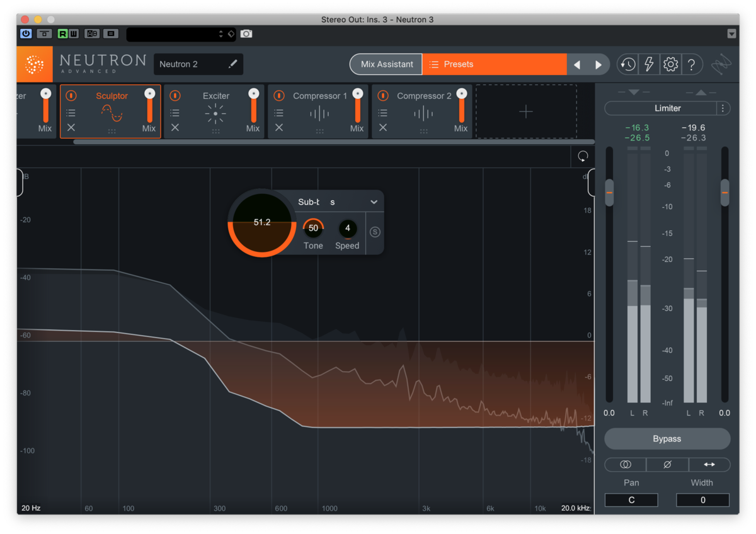
Task: Swap channels with double arrow icon
Action: 709,464
